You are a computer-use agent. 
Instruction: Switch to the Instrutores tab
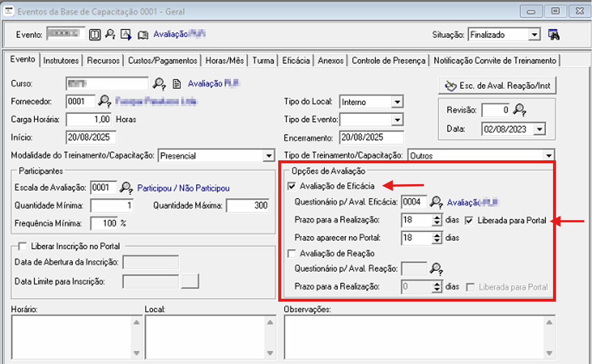point(61,61)
